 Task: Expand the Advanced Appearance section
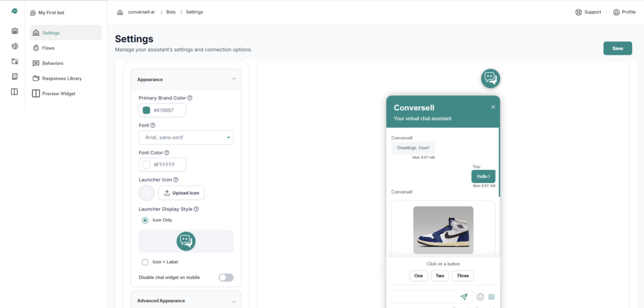pos(234,301)
